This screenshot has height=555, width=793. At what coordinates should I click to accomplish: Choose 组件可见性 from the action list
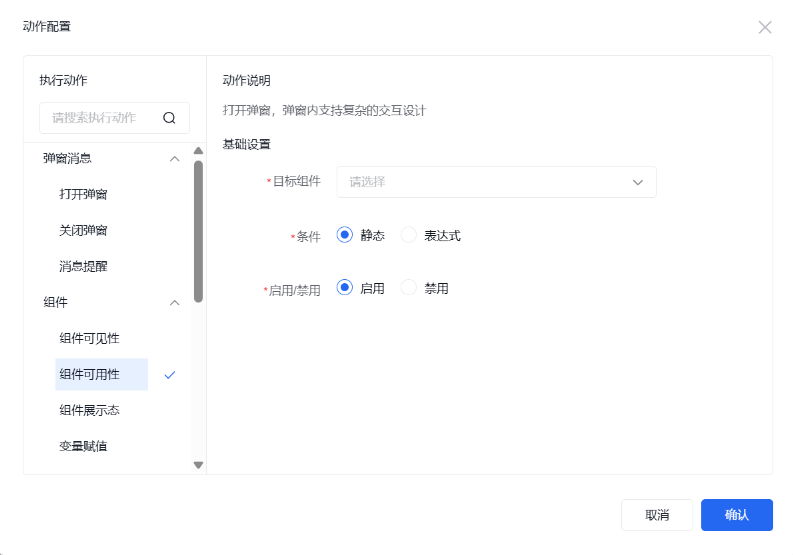point(89,338)
